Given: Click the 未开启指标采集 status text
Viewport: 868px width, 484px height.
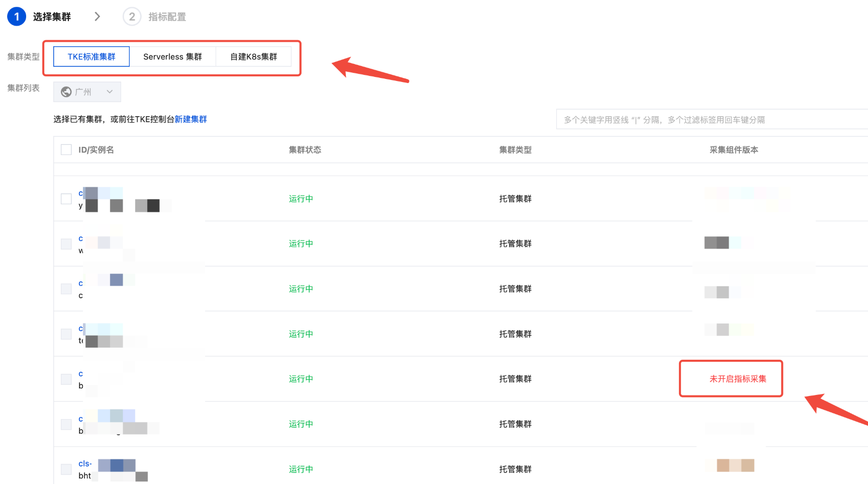Looking at the screenshot, I should pyautogui.click(x=737, y=379).
